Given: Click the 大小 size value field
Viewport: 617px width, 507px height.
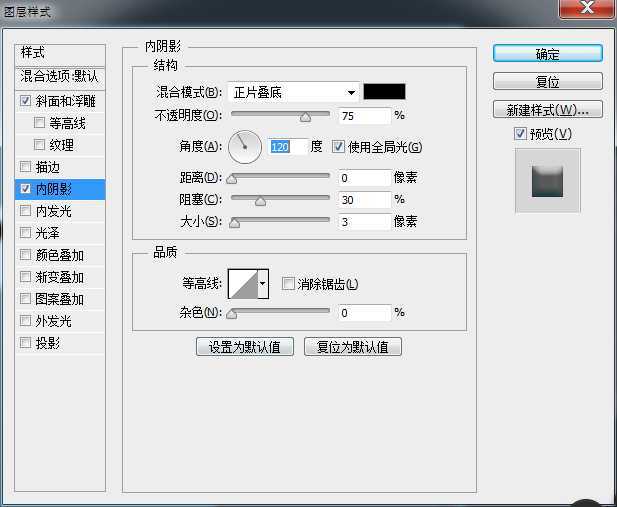Looking at the screenshot, I should coord(362,222).
